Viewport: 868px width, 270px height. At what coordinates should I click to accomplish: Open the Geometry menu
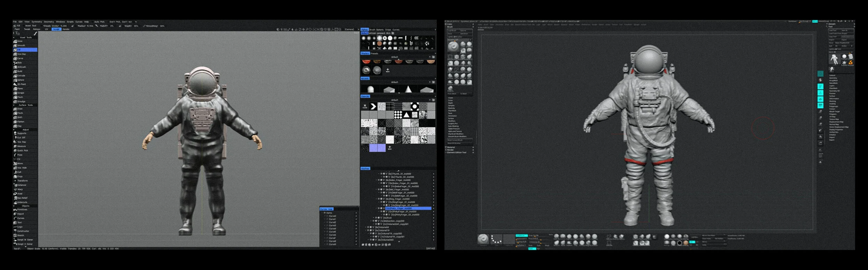[49, 22]
